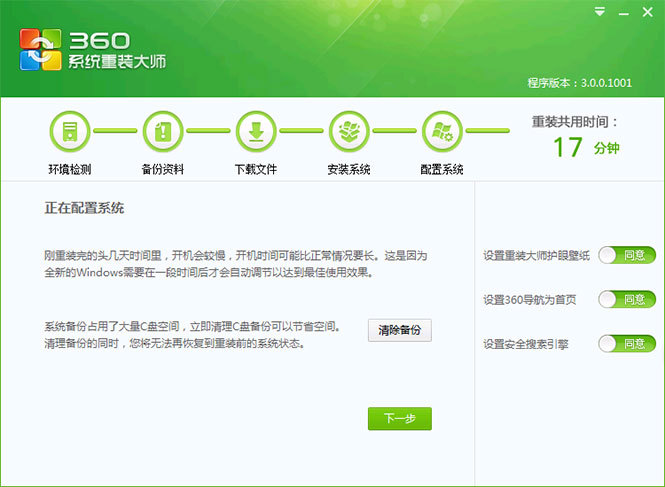Viewport: 665px width, 487px height.
Task: Click the 备份资料 label
Action: click(x=163, y=170)
